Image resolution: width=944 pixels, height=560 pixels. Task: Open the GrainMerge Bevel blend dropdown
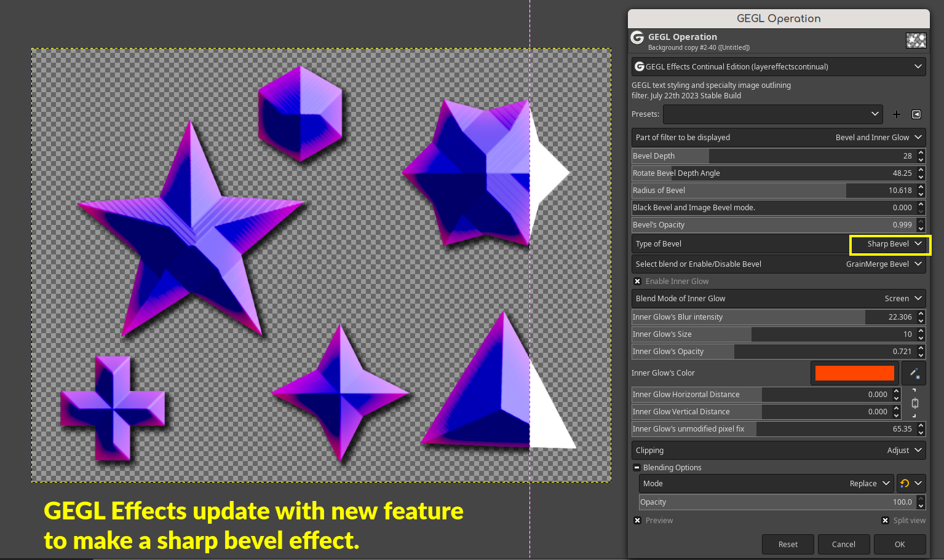point(779,264)
